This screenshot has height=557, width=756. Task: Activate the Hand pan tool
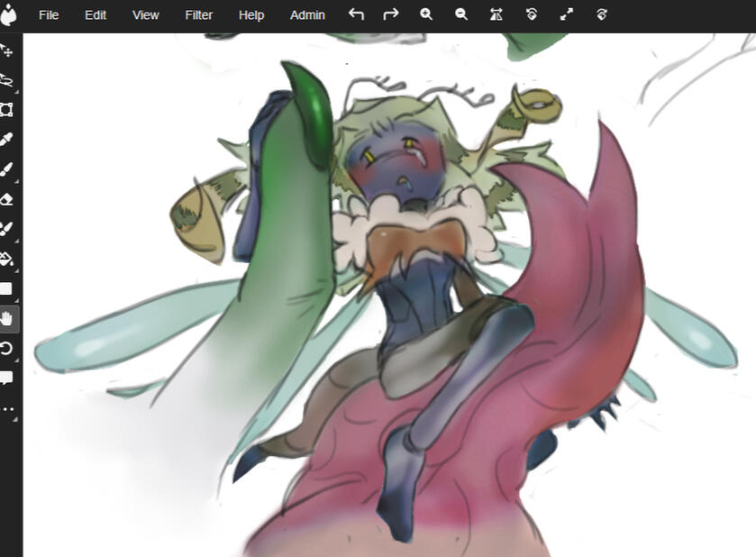pyautogui.click(x=6, y=318)
